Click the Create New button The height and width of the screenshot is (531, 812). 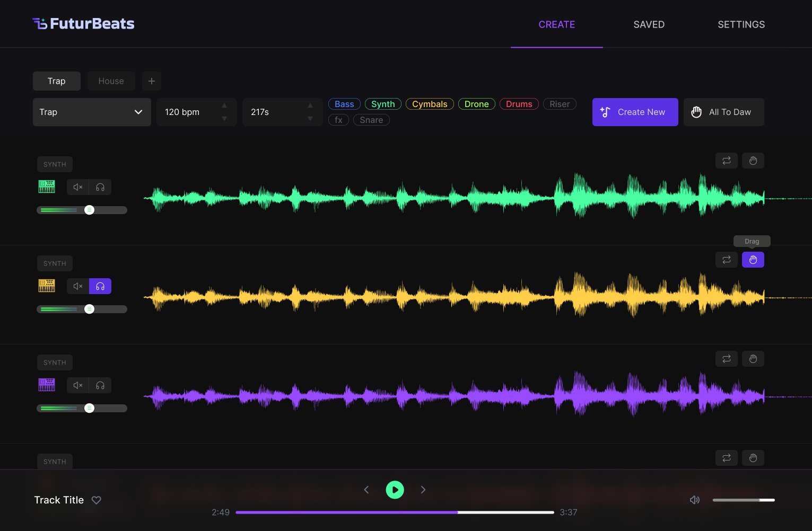click(x=635, y=112)
